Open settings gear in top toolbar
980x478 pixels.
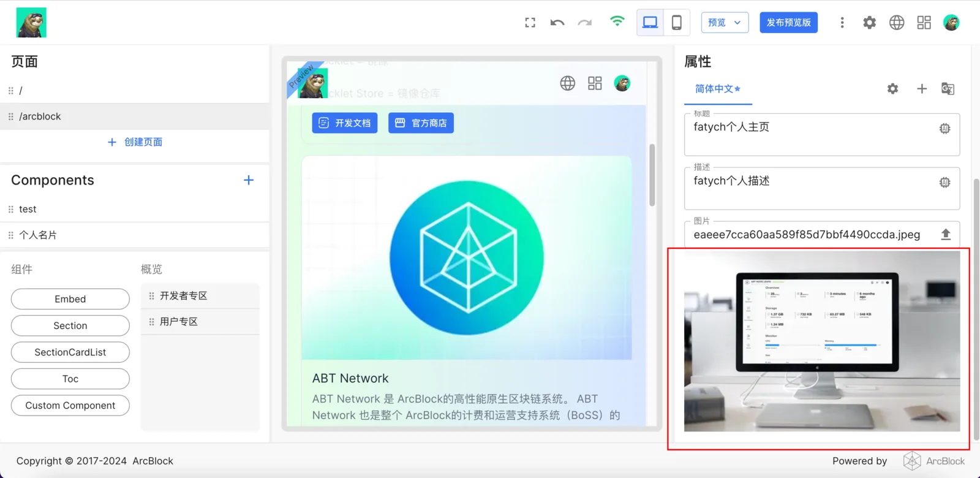coord(870,23)
